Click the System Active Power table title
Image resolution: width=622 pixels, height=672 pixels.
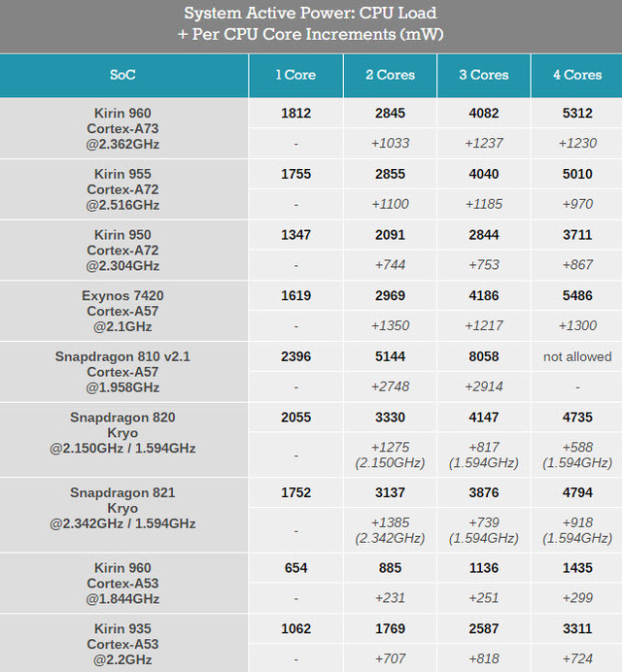(311, 24)
